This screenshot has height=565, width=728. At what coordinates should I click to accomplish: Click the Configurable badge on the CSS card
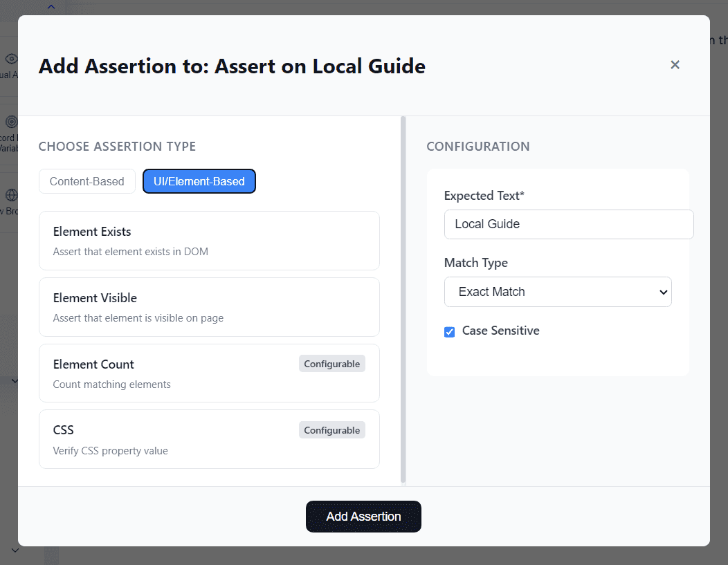pos(331,429)
